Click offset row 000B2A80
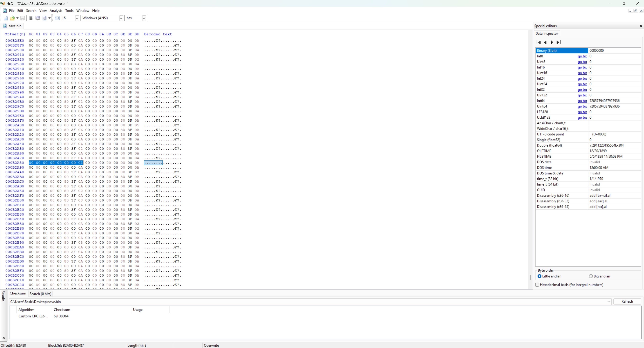The image size is (644, 348). click(15, 163)
